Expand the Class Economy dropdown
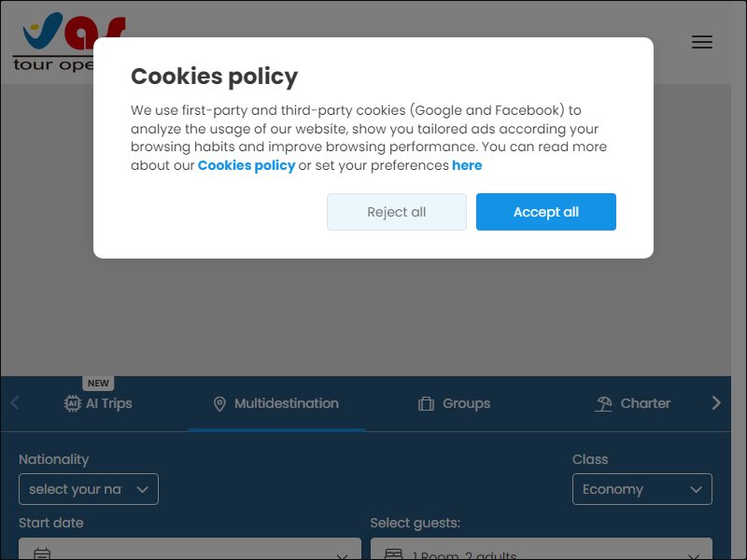The height and width of the screenshot is (560, 747). (642, 489)
